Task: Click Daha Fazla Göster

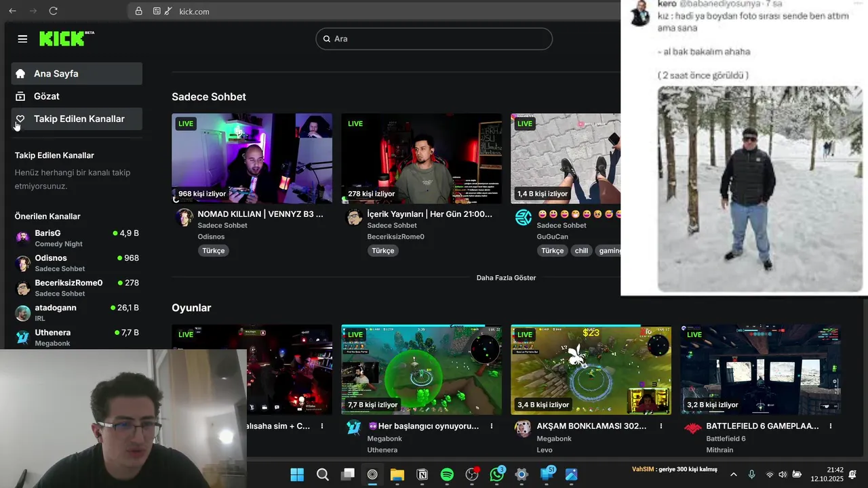Action: tap(506, 278)
